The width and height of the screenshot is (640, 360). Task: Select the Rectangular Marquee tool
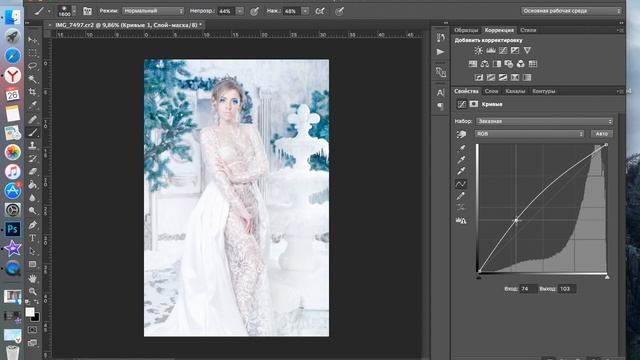coord(33,53)
